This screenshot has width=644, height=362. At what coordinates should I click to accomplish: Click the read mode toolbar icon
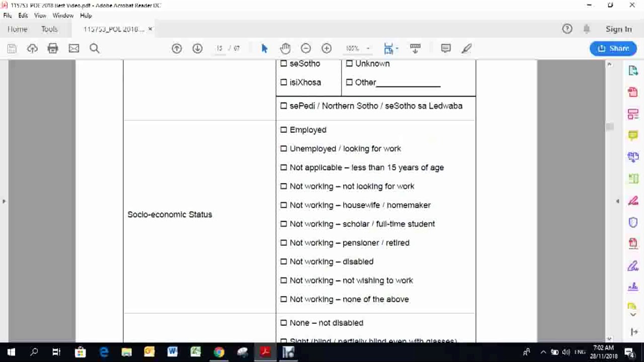pyautogui.click(x=415, y=48)
